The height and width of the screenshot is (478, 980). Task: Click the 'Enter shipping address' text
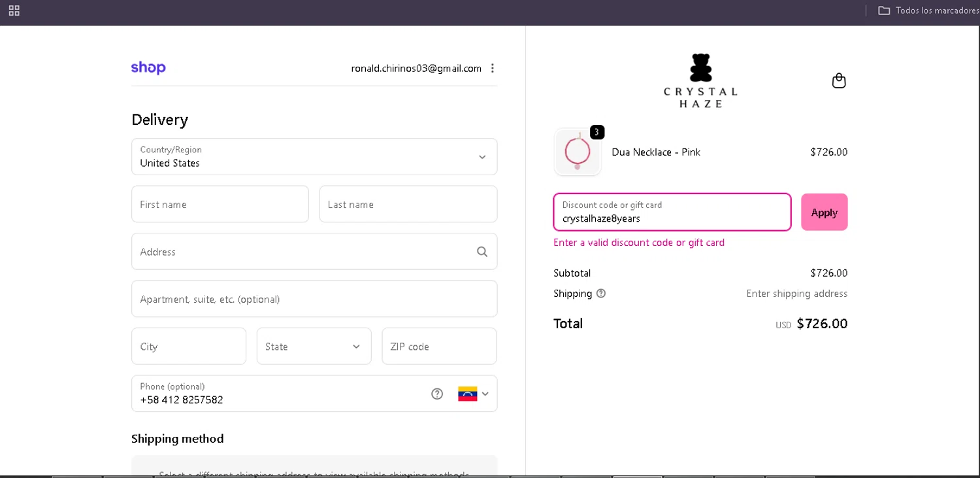(x=797, y=294)
